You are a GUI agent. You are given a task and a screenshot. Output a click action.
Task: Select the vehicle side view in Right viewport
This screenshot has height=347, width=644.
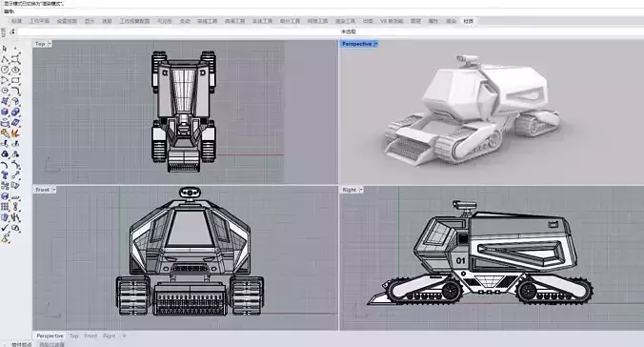click(x=481, y=253)
